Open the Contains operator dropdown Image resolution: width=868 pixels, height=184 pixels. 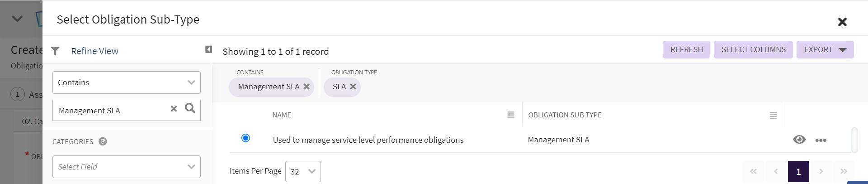point(127,82)
